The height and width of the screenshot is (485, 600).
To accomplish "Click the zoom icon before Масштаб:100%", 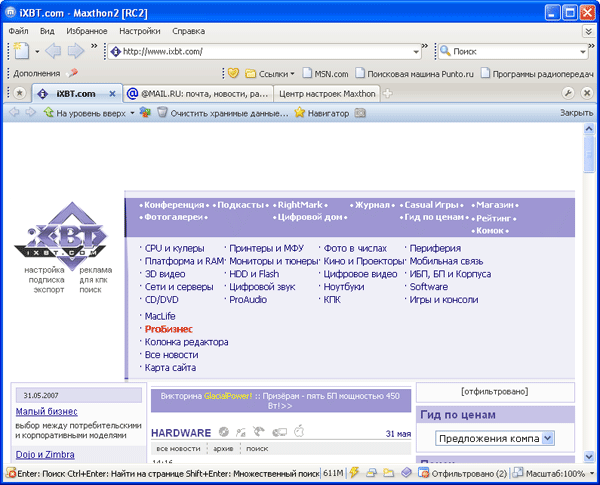I will point(518,473).
